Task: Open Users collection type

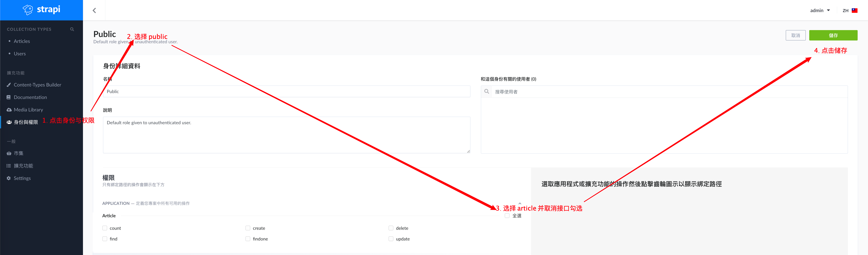Action: 20,54
